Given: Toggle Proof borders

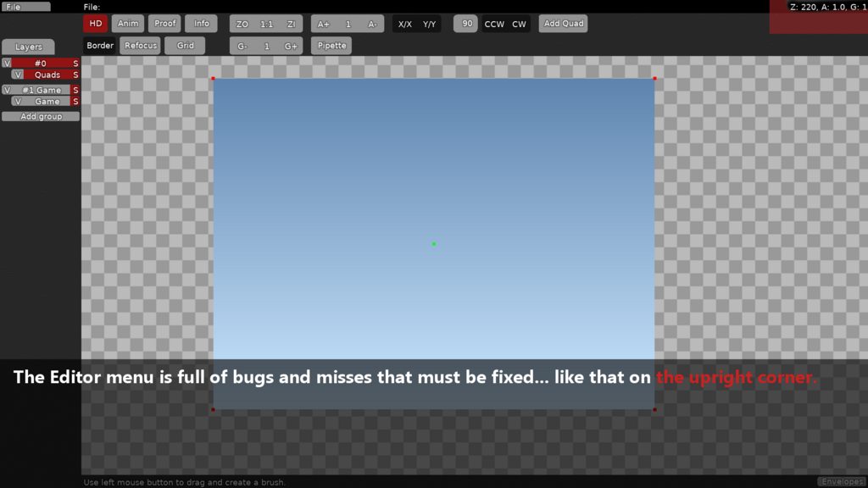Looking at the screenshot, I should [x=164, y=24].
